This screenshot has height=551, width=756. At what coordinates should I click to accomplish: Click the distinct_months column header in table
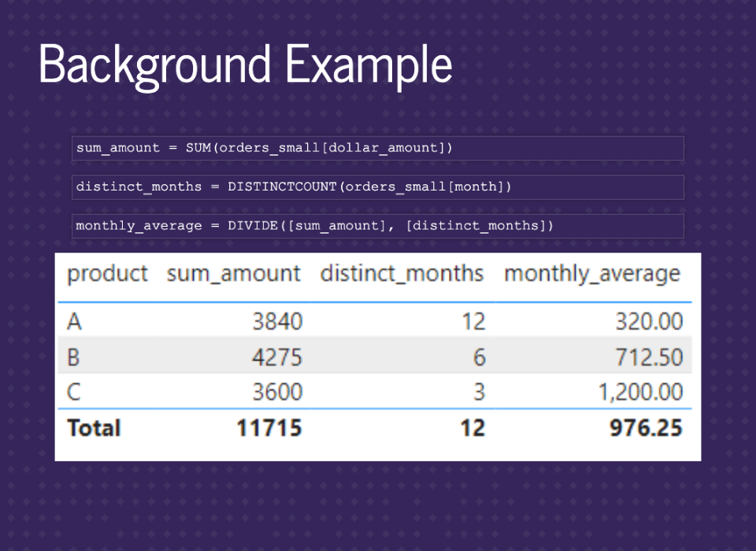402,274
